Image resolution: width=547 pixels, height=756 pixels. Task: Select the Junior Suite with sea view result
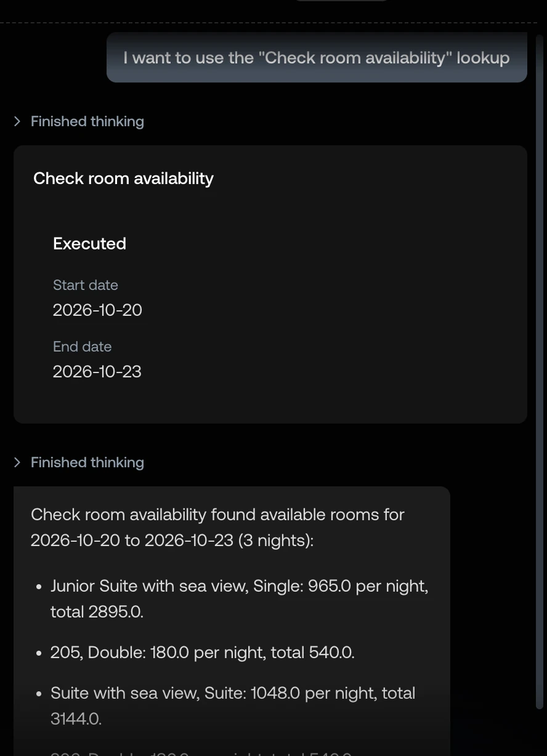(x=240, y=599)
